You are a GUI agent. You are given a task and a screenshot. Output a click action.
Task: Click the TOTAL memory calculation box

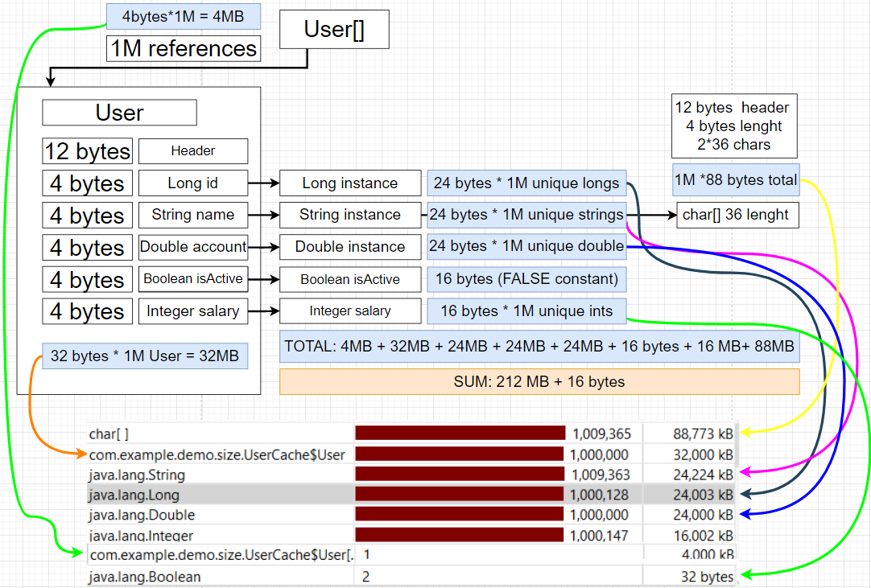(539, 347)
